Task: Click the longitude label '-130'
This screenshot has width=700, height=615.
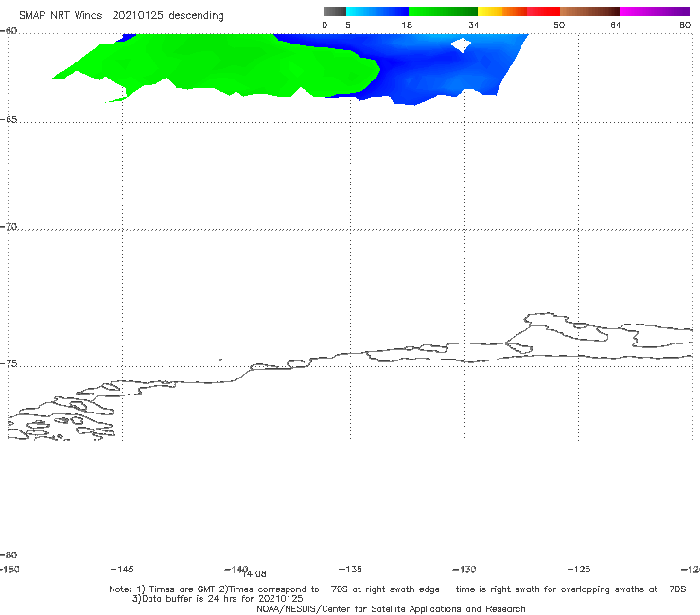Action: [464, 570]
